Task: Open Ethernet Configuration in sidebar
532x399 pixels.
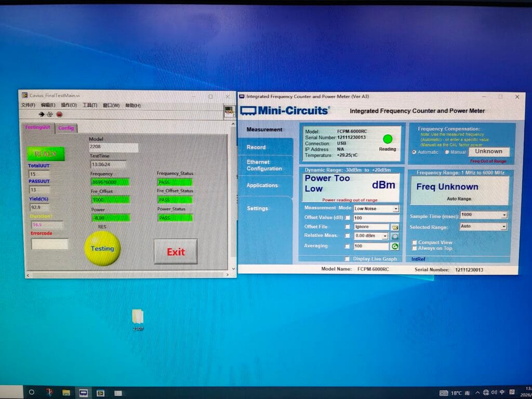Action: point(264,165)
